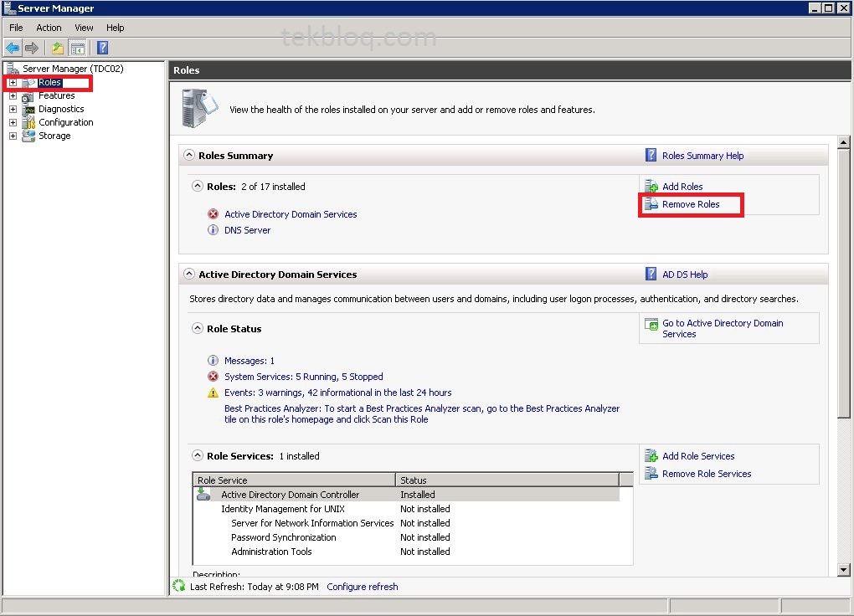Click the Up one level folder icon
The height and width of the screenshot is (616, 854).
click(57, 48)
